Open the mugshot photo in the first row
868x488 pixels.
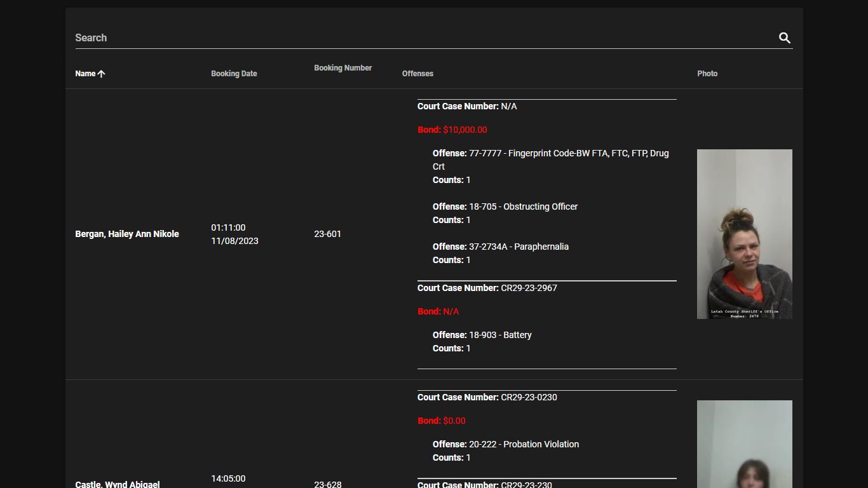pos(745,234)
